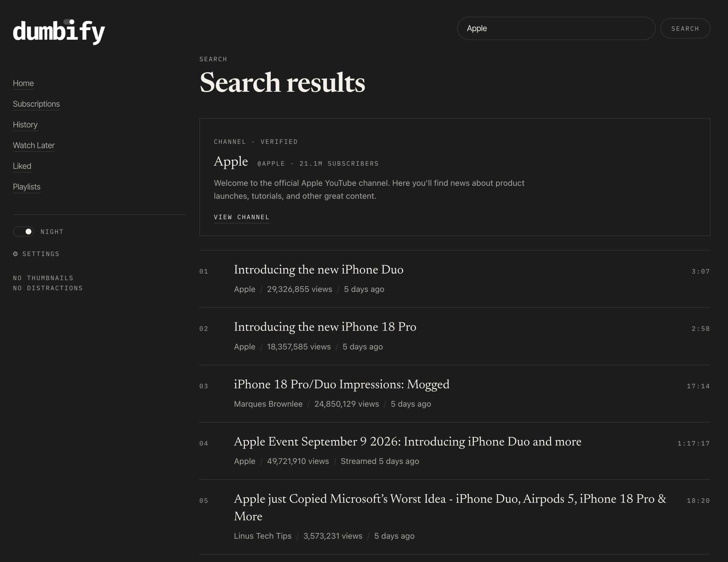Focus the search field containing Apple
This screenshot has height=562, width=728.
coord(556,29)
